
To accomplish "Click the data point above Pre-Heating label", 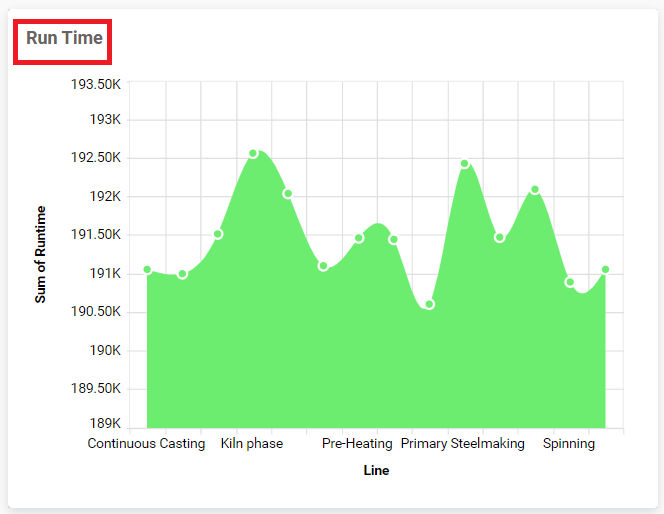I will point(359,238).
